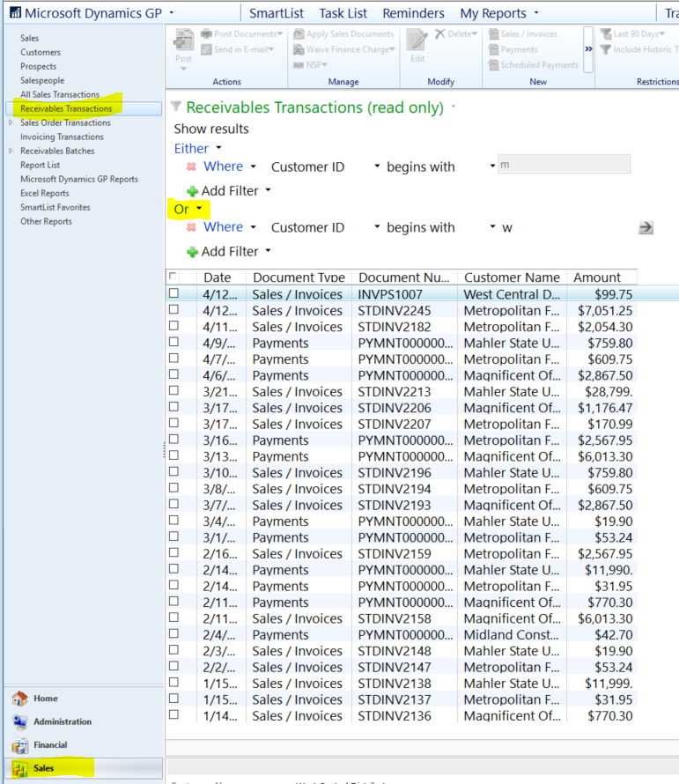
Task: Check the STDINV2136 row checkbox
Action: 173,714
